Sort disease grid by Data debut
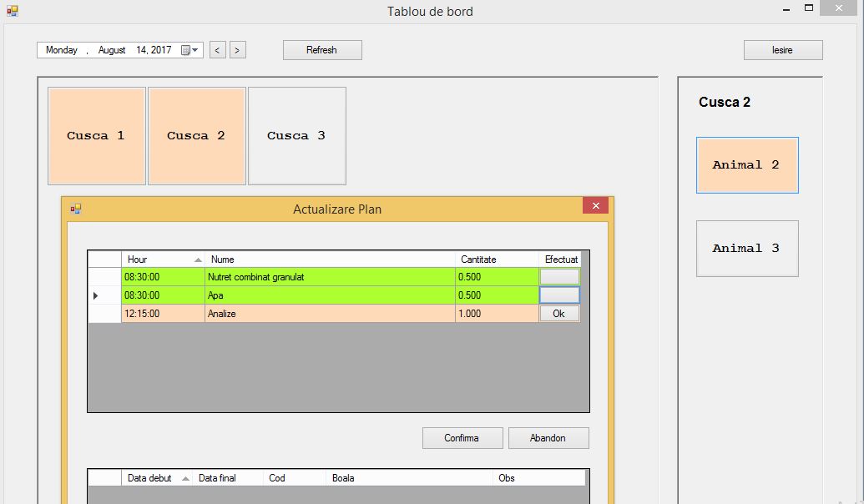The image size is (864, 504). 157,478
